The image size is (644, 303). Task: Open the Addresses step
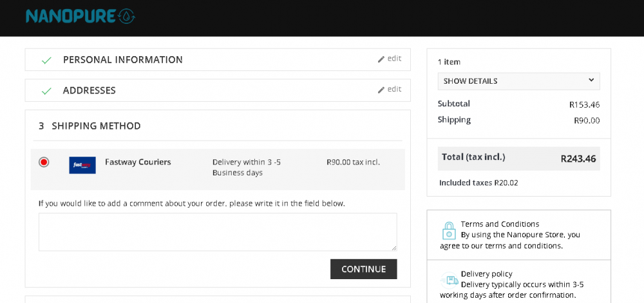(90, 91)
